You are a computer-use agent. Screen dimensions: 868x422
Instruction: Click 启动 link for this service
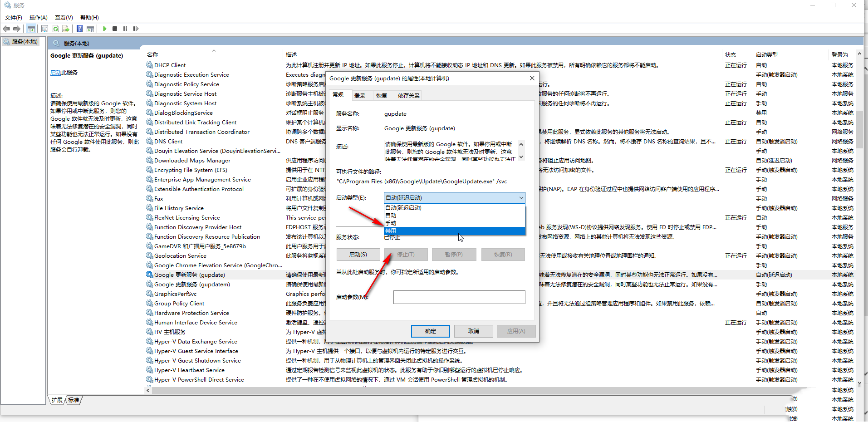[x=56, y=73]
